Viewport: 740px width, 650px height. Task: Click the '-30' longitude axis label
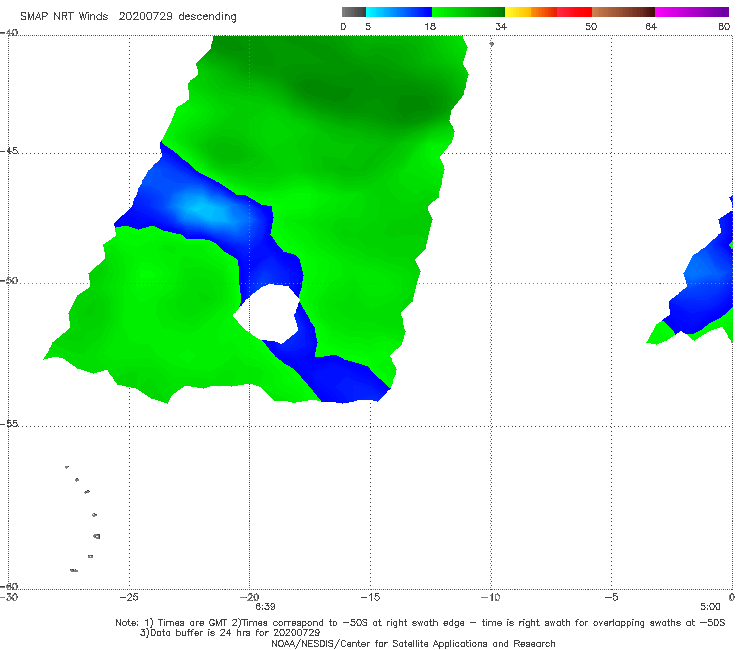click(x=9, y=597)
